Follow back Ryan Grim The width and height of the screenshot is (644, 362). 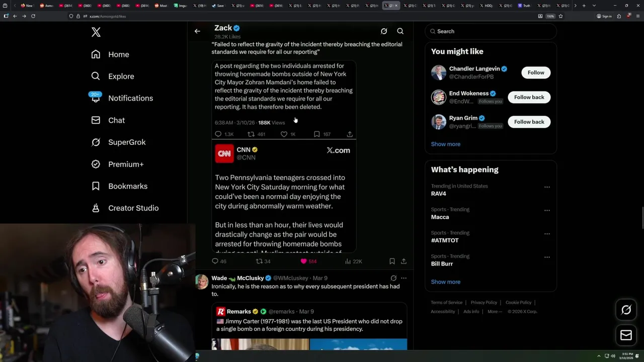(529, 122)
